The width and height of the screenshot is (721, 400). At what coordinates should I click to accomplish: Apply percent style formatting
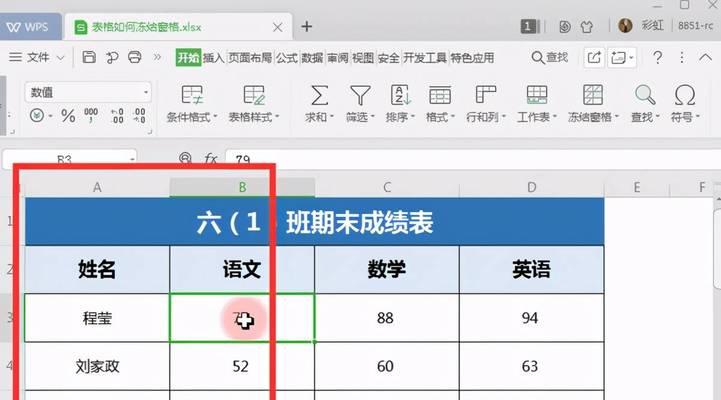[x=68, y=115]
